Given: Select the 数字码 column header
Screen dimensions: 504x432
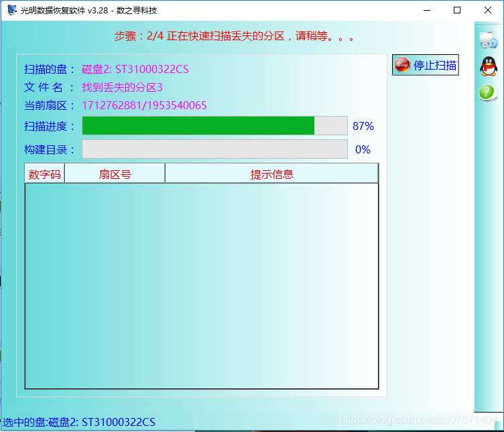Looking at the screenshot, I should [45, 173].
